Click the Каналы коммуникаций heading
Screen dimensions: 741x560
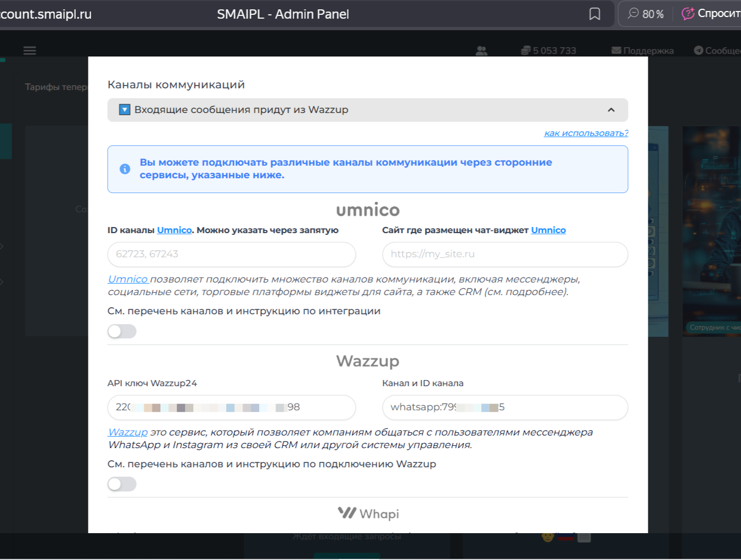point(176,84)
